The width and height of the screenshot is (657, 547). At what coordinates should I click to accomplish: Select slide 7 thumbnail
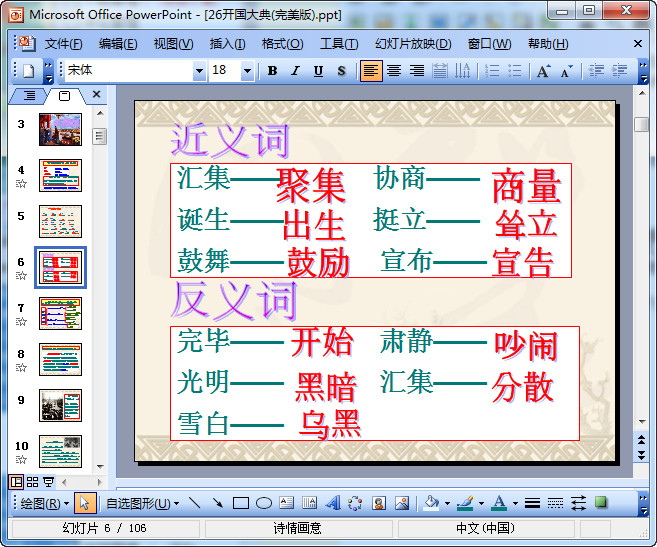(x=60, y=313)
